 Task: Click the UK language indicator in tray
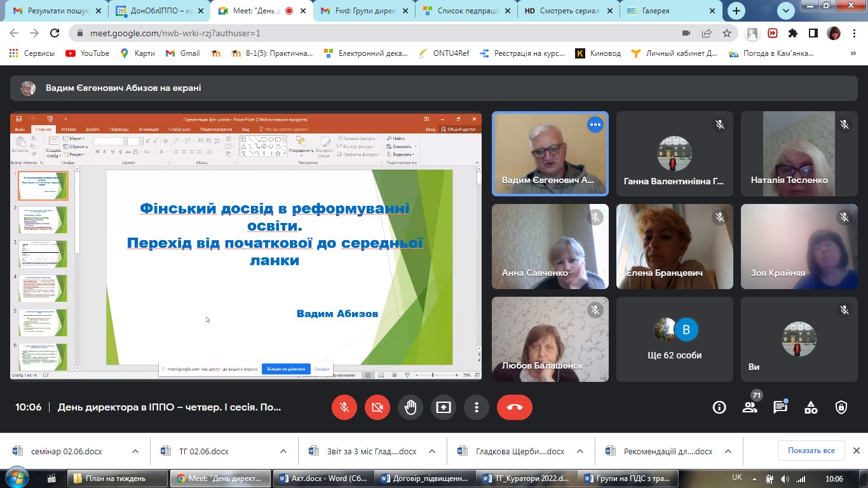pyautogui.click(x=737, y=478)
